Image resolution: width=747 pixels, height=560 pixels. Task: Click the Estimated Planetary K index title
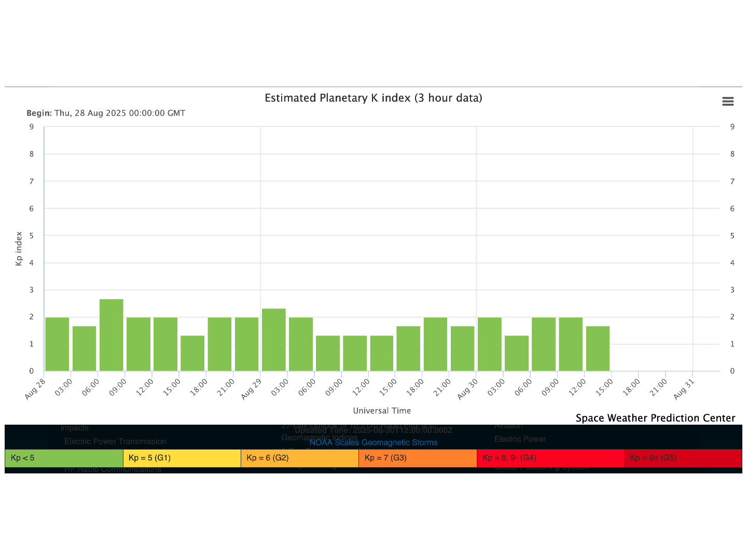373,98
